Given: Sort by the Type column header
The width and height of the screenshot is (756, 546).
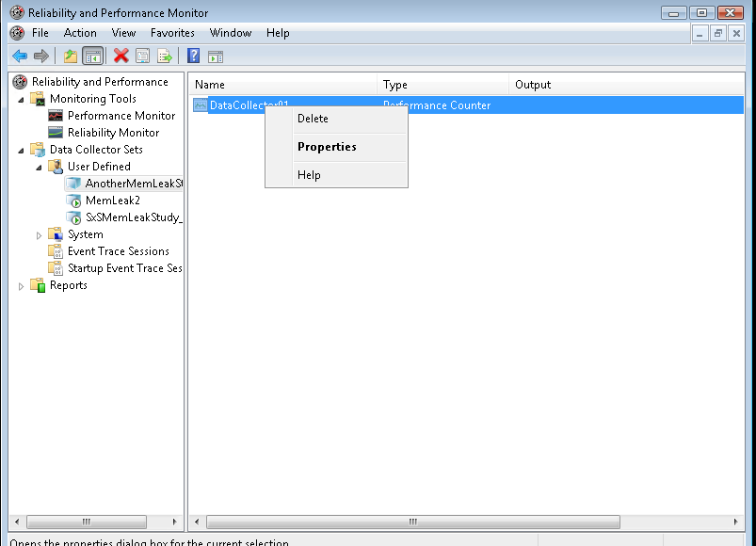Looking at the screenshot, I should click(x=442, y=85).
